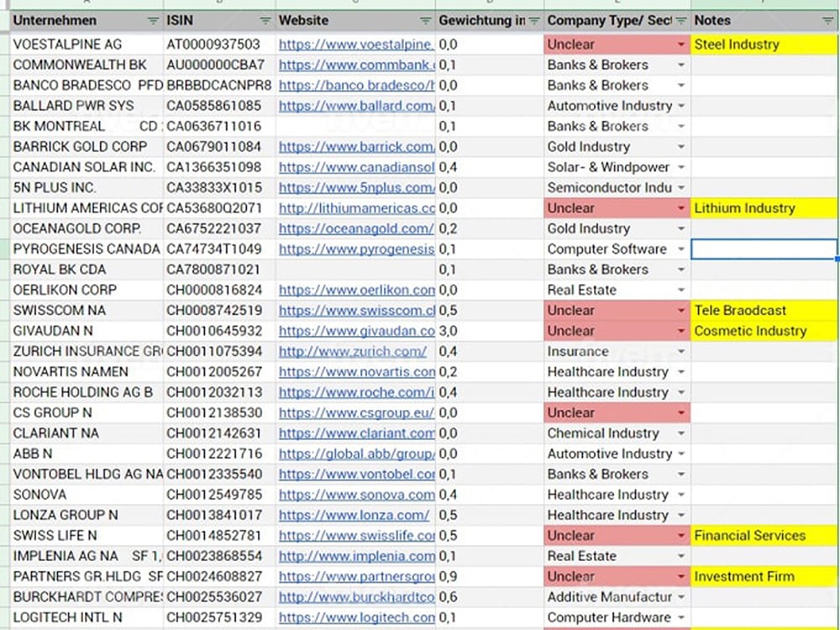Image resolution: width=840 pixels, height=630 pixels.
Task: Select the CLARIANT NA company cell
Action: coord(87,433)
